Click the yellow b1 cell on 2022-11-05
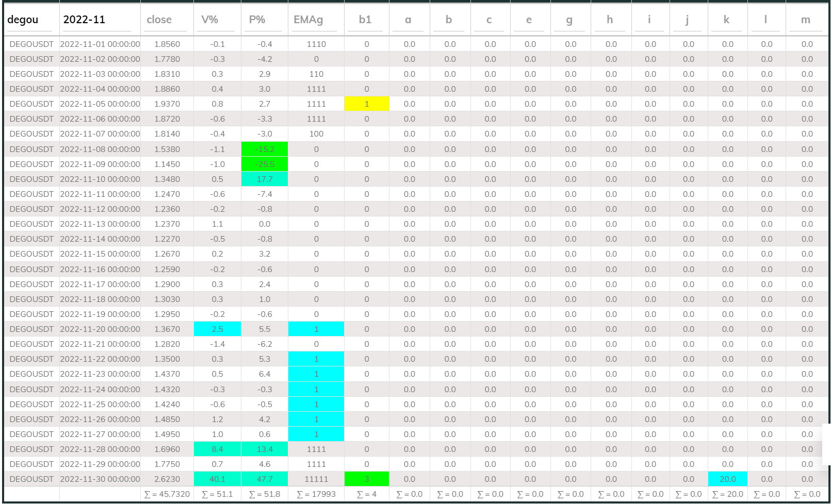Screen dimensions: 831x504 366,104
